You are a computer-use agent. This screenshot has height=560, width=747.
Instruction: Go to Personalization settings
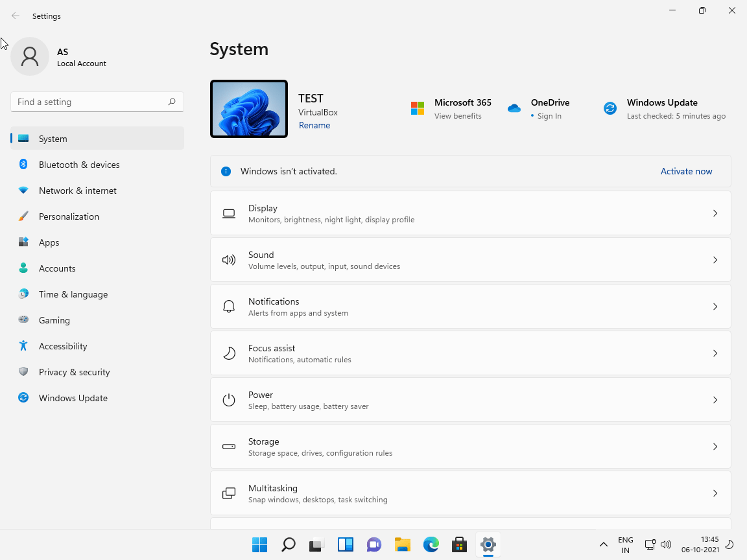point(97,216)
